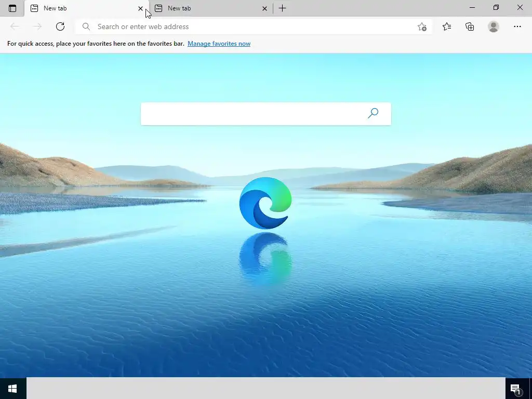The image size is (532, 399).
Task: Open the Action Center notifications
Action: pyautogui.click(x=516, y=389)
